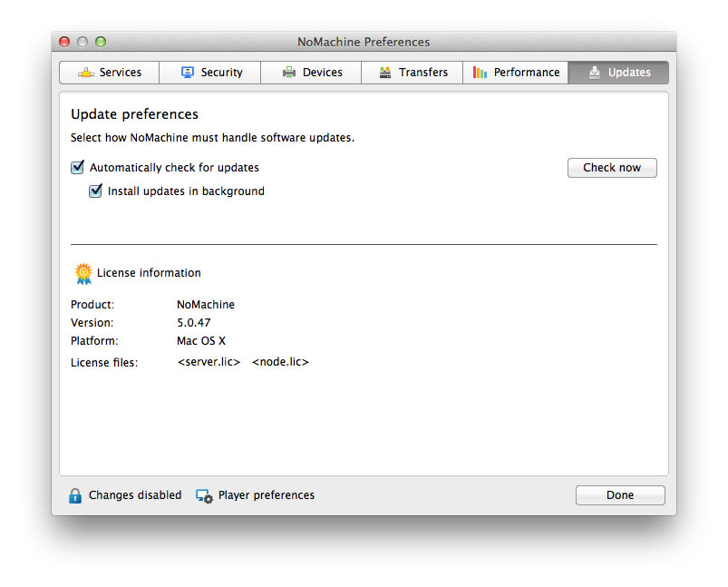Uncheck Install updates in background
Screen dimensions: 728x587
(95, 191)
